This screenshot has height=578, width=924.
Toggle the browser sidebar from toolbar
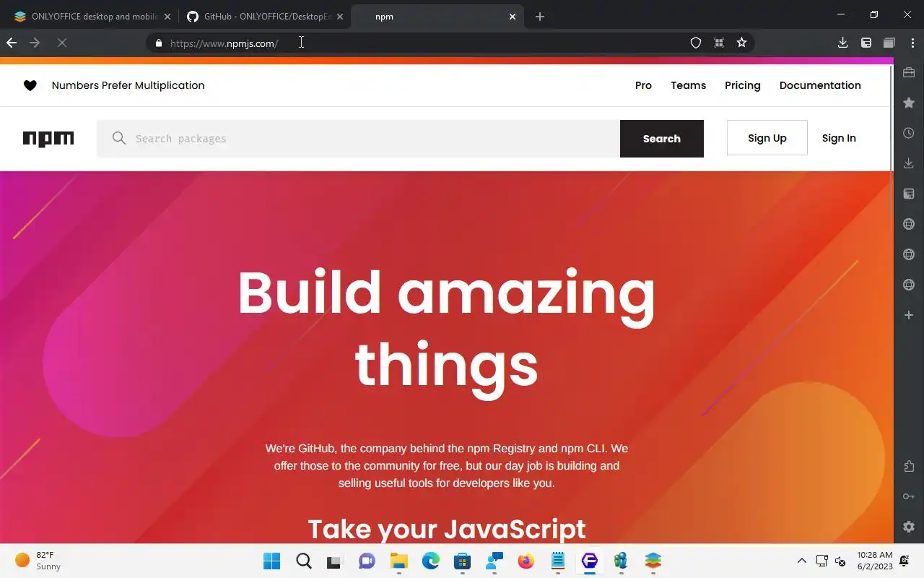866,43
